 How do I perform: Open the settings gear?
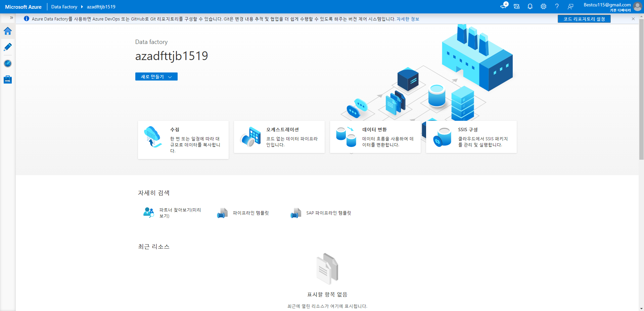pyautogui.click(x=544, y=6)
